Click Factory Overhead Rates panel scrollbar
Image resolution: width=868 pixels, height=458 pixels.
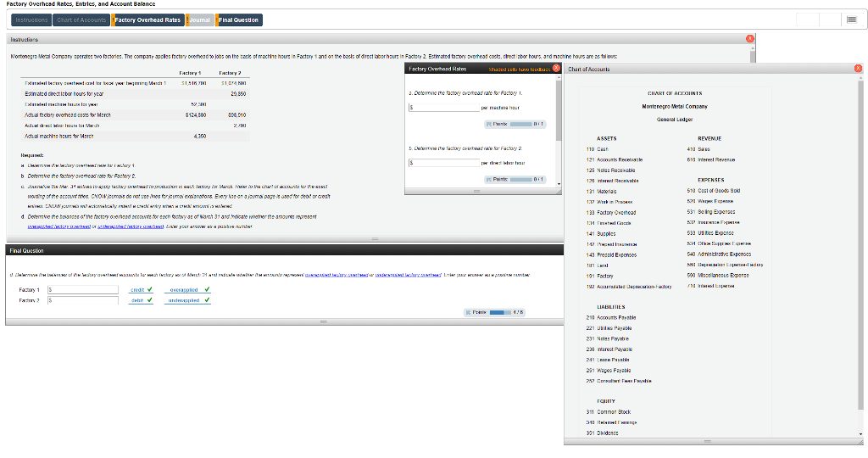[x=559, y=111]
